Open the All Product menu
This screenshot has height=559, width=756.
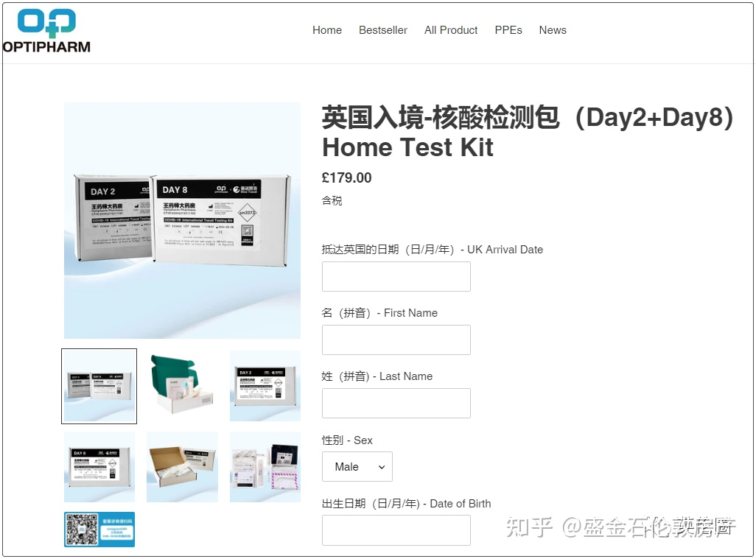pyautogui.click(x=451, y=30)
